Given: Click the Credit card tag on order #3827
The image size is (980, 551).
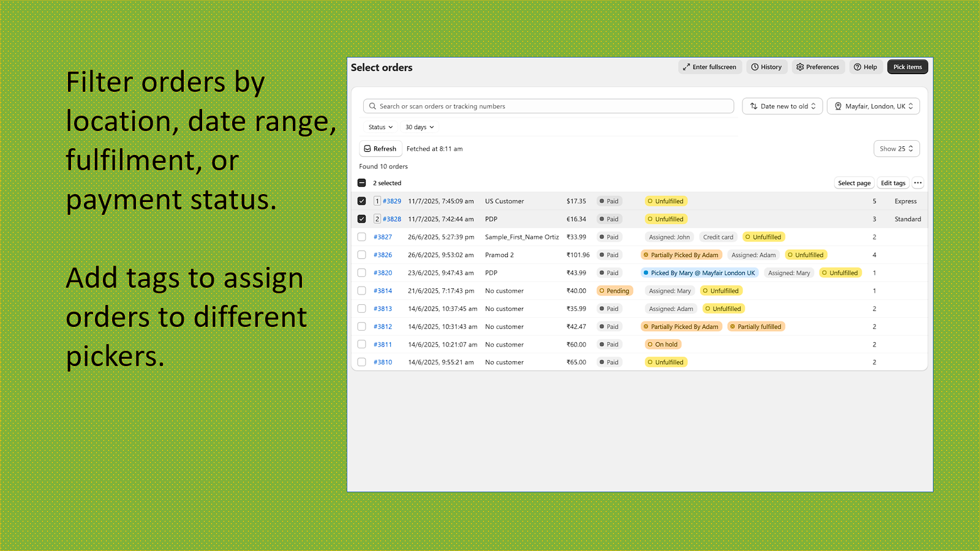Looking at the screenshot, I should 718,237.
